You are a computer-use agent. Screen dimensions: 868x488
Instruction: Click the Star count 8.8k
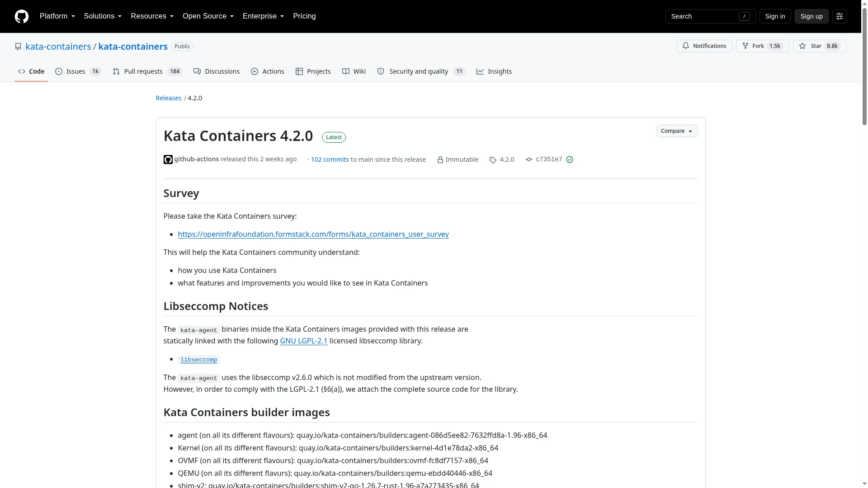click(x=832, y=46)
